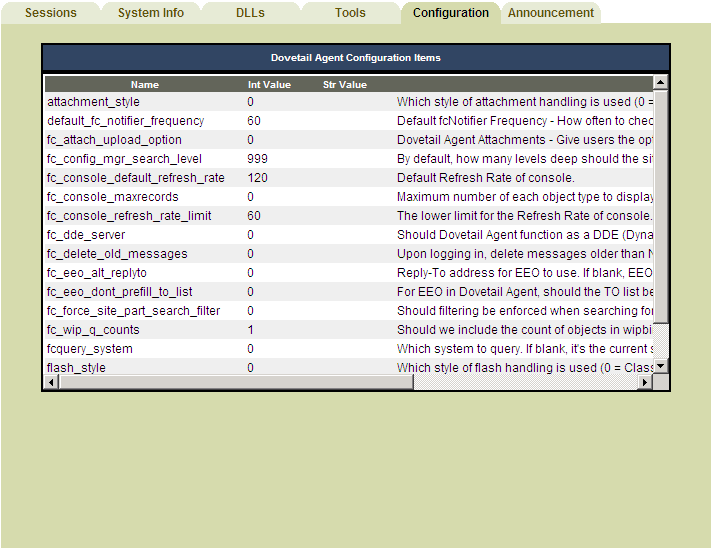Click the fcquery_system entry
Screen dimensions: 712x549
point(89,349)
